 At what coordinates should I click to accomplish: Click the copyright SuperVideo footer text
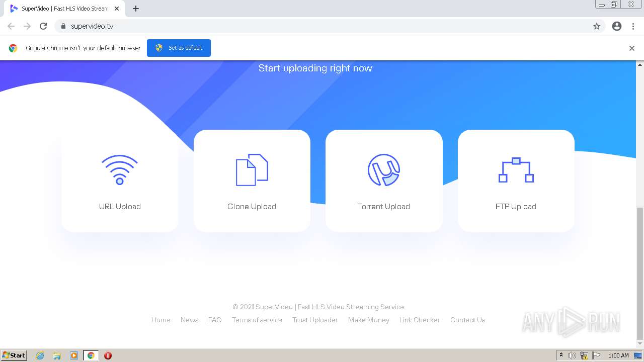[x=318, y=307]
